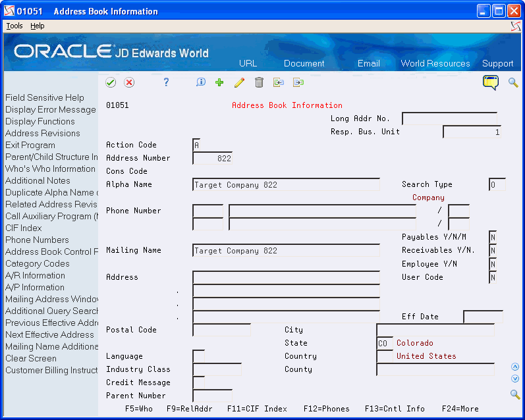Click the F11=CIF Index function key label
Image resolution: width=525 pixels, height=420 pixels.
pyautogui.click(x=257, y=409)
